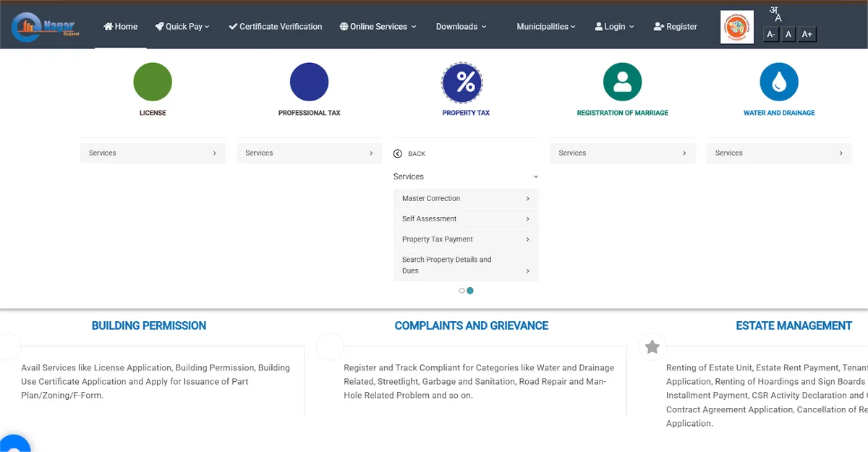Image resolution: width=868 pixels, height=452 pixels.
Task: Open the Online Services dropdown menu
Action: coord(378,27)
